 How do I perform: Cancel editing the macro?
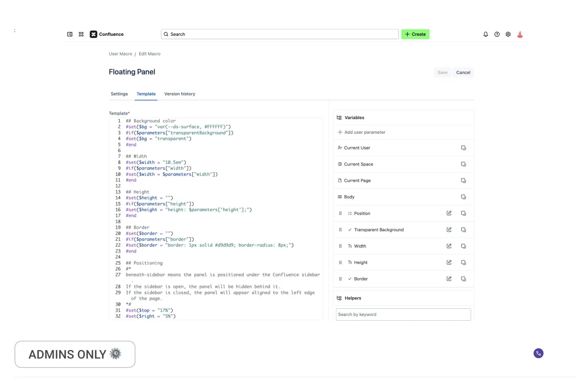pos(463,72)
